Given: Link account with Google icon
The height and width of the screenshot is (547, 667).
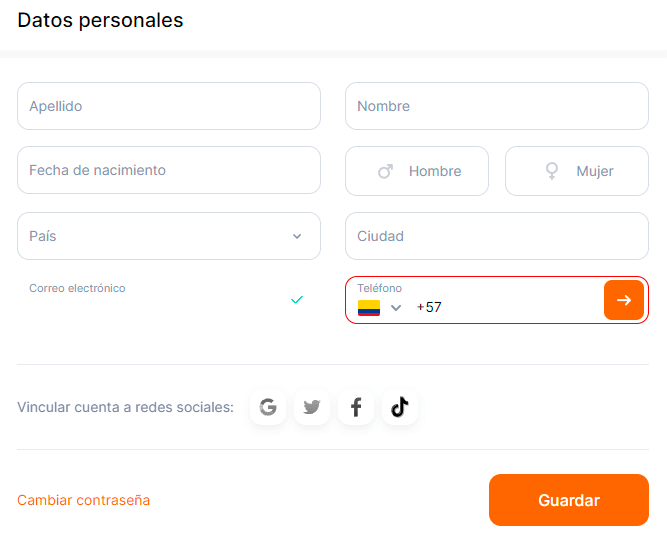Looking at the screenshot, I should pos(268,407).
